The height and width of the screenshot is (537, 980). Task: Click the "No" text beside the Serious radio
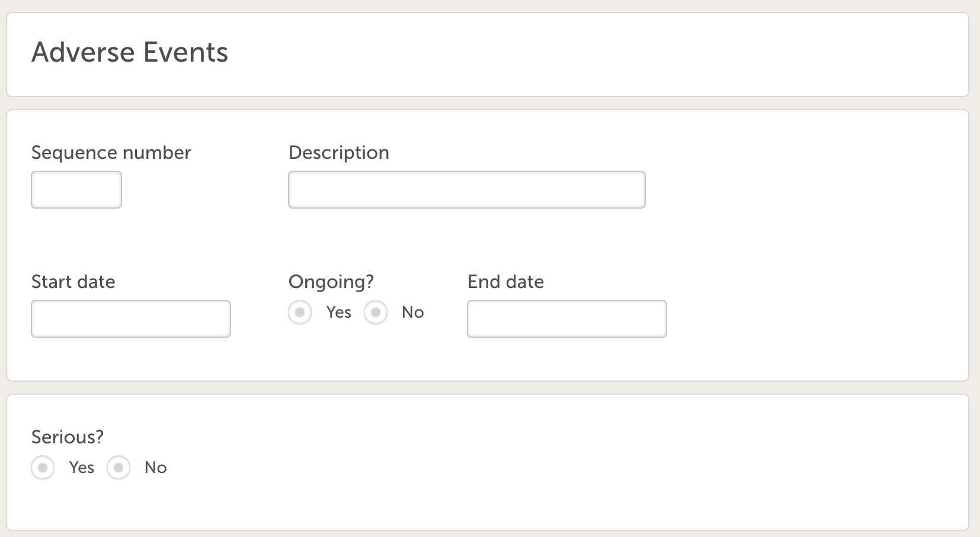click(x=155, y=468)
